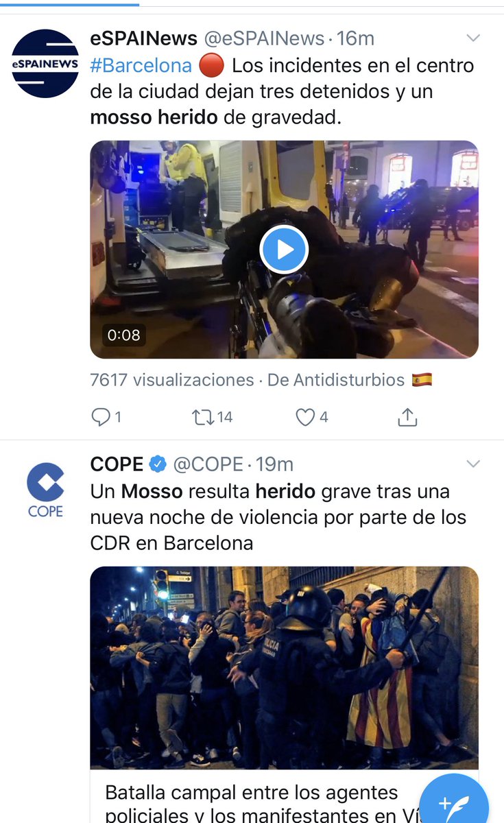View COPE verified badge
The width and height of the screenshot is (504, 823).
pyautogui.click(x=158, y=464)
